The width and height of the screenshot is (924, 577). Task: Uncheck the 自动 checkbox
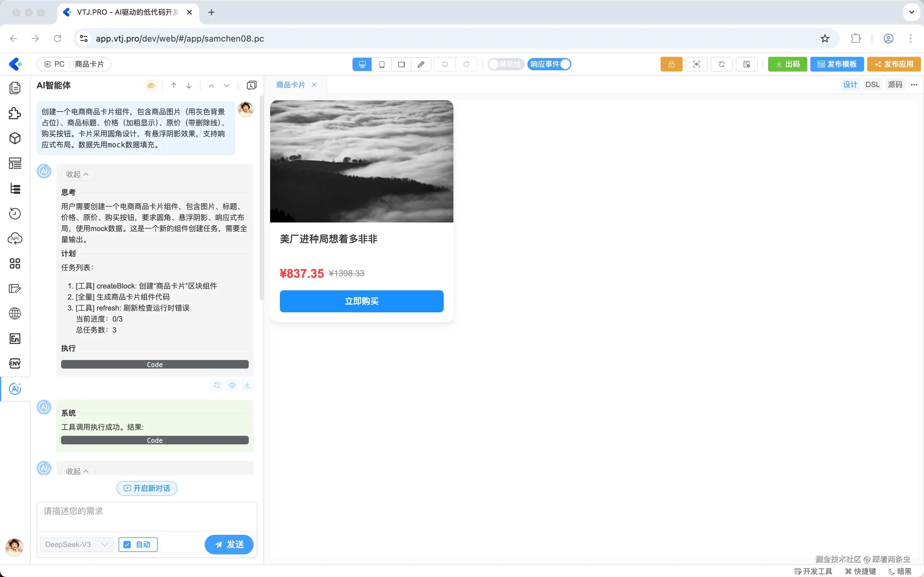(127, 545)
